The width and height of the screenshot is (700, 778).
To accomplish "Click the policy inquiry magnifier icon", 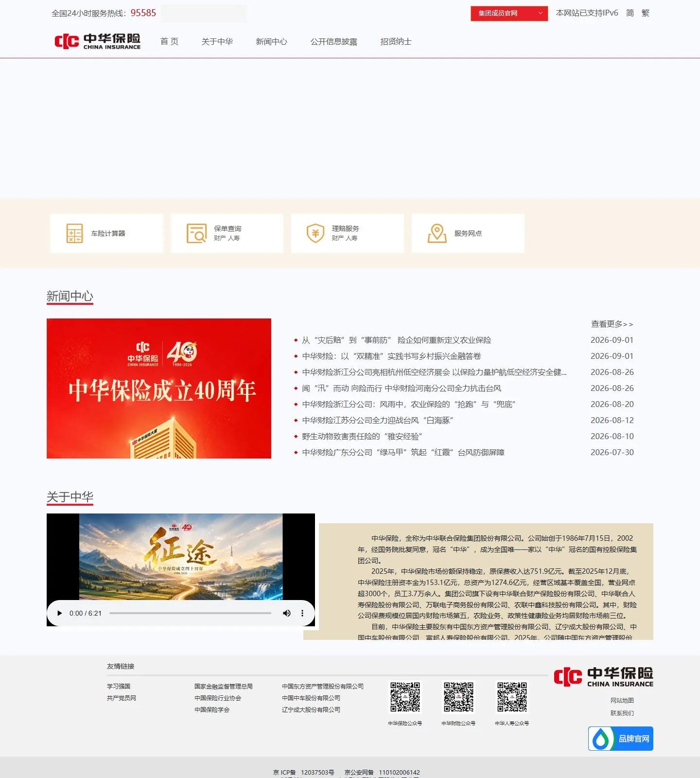I will coord(196,233).
